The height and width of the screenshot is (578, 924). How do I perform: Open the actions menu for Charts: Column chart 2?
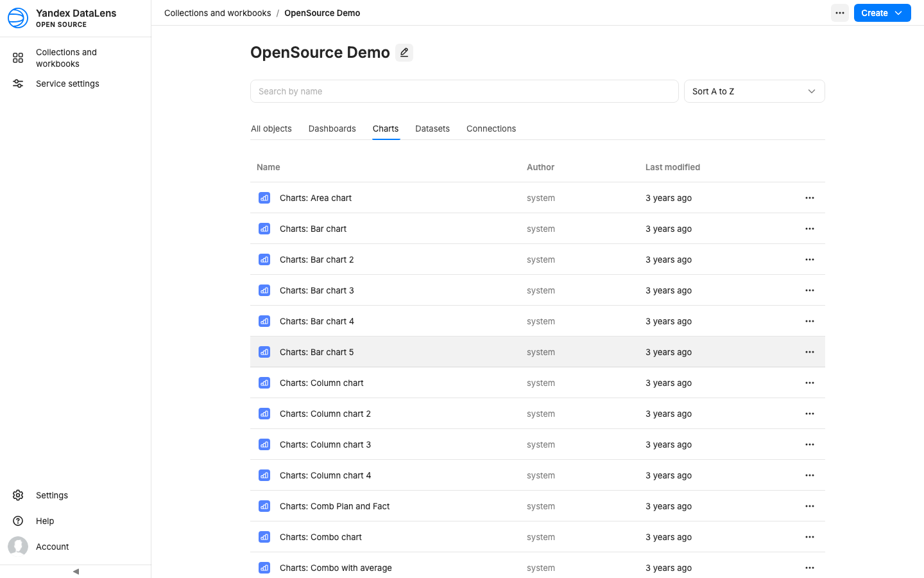tap(810, 414)
